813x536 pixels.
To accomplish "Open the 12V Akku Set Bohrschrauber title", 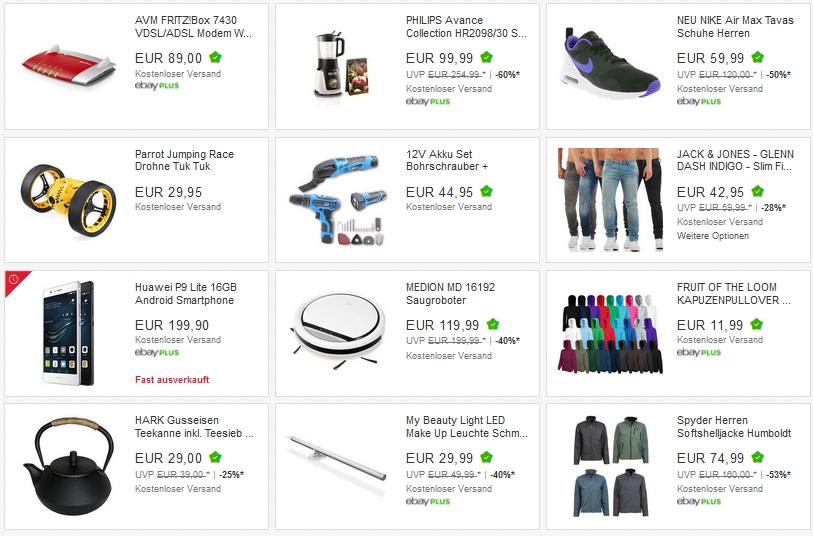I will pos(447,160).
